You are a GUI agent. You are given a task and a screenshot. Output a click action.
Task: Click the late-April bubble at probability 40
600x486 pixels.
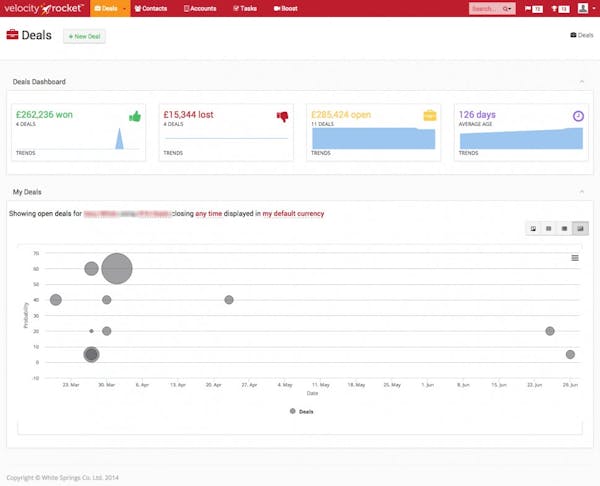[229, 300]
